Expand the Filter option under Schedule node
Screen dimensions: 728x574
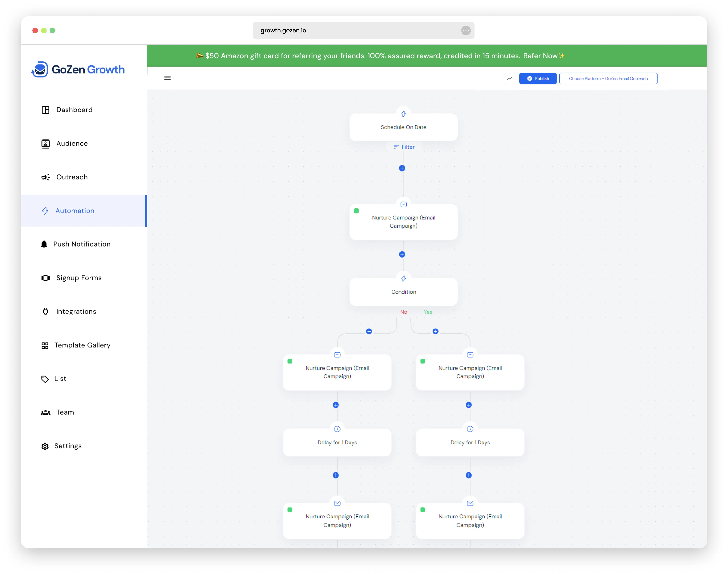click(x=404, y=147)
